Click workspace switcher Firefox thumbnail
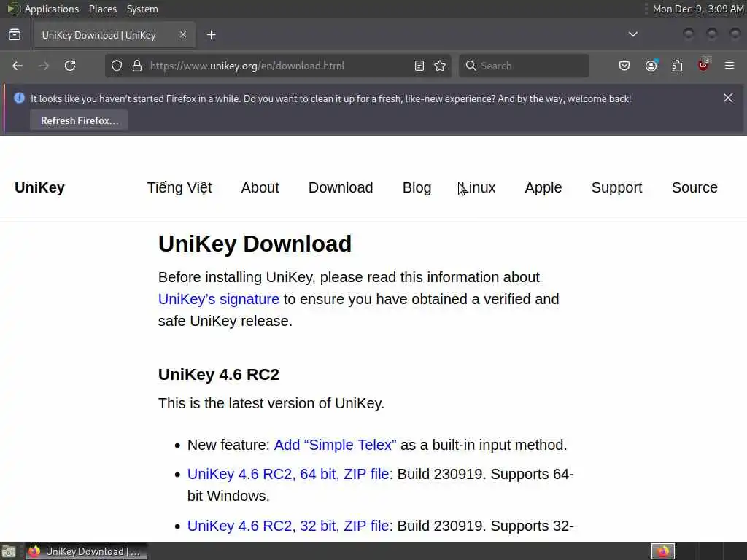 tap(663, 551)
